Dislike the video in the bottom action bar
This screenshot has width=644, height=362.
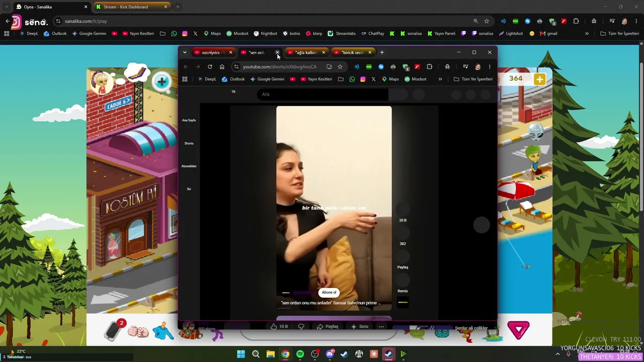[x=301, y=326]
